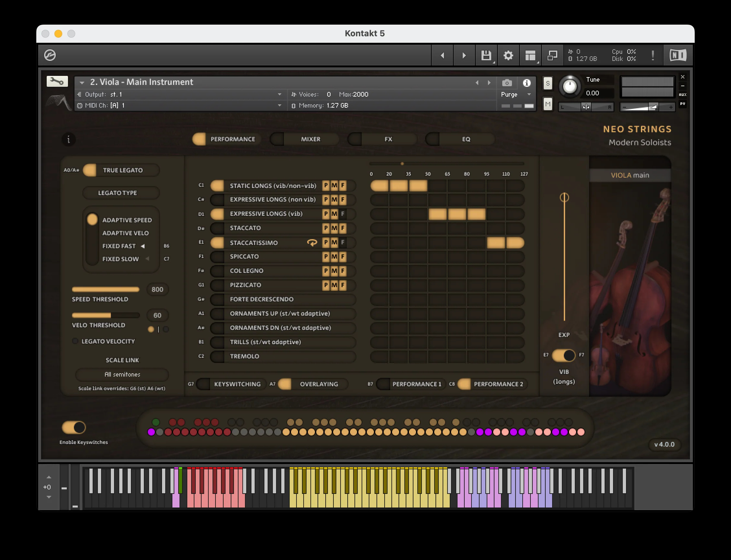Mute the instrument with M button
Screen dimensions: 731x560
547,104
